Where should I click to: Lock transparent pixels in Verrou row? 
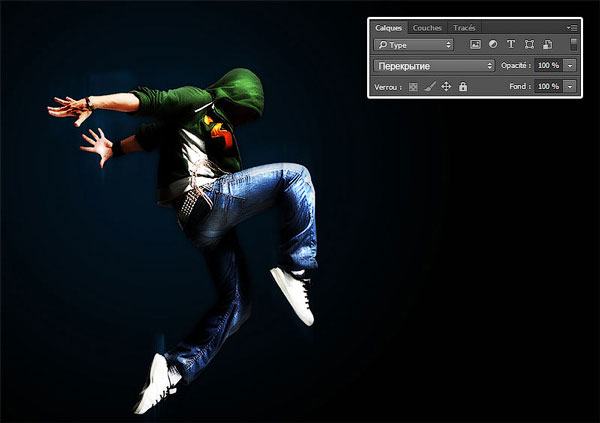[411, 87]
